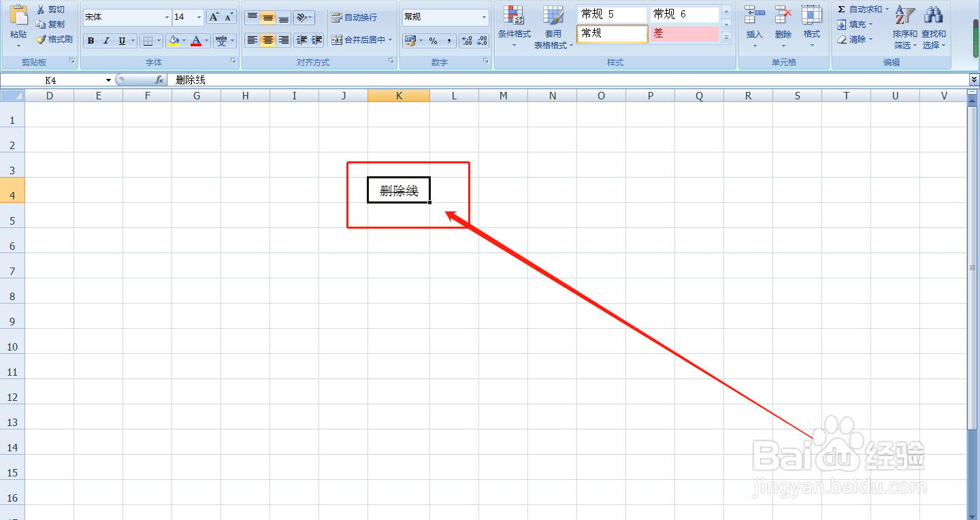Select column K header
Viewport: 980px width, 520px height.
[x=399, y=96]
